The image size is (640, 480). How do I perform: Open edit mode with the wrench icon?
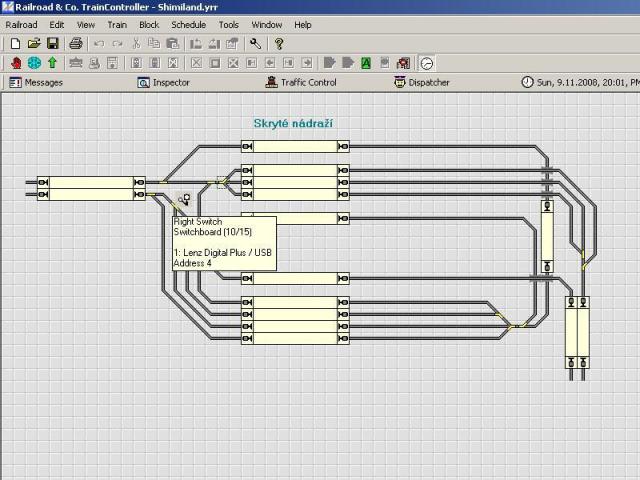(256, 43)
